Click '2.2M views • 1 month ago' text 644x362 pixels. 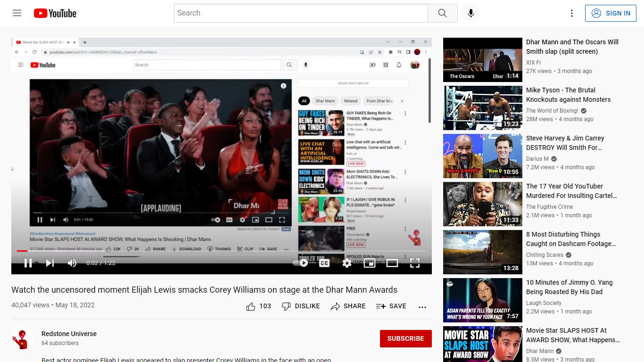[x=559, y=312]
